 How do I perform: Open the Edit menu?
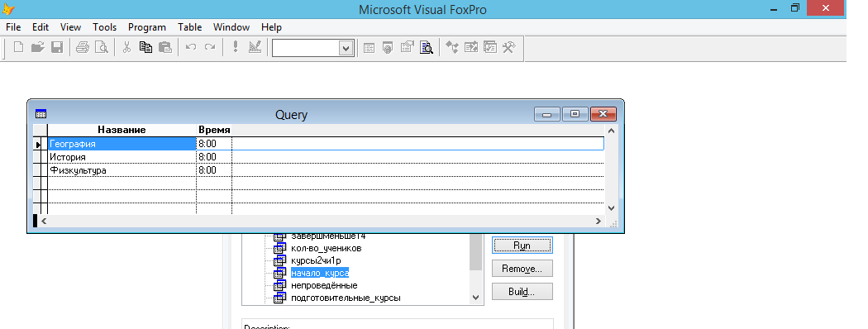[41, 27]
